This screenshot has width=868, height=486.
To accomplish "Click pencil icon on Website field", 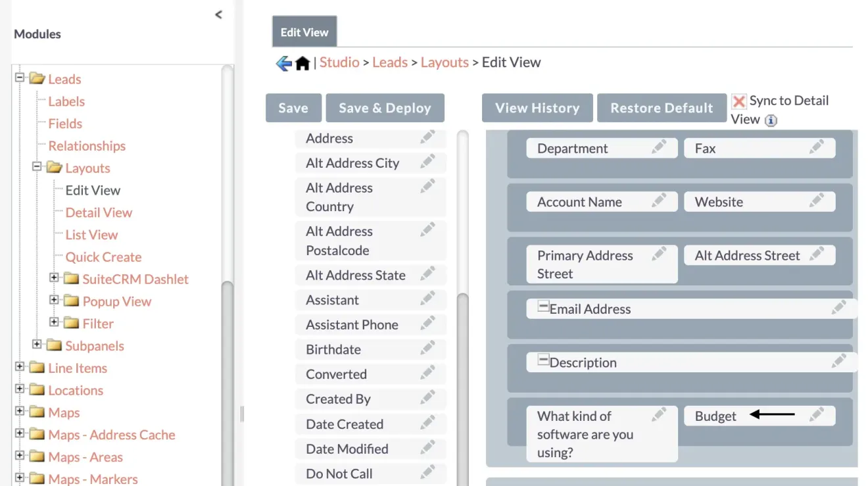I will [x=816, y=201].
